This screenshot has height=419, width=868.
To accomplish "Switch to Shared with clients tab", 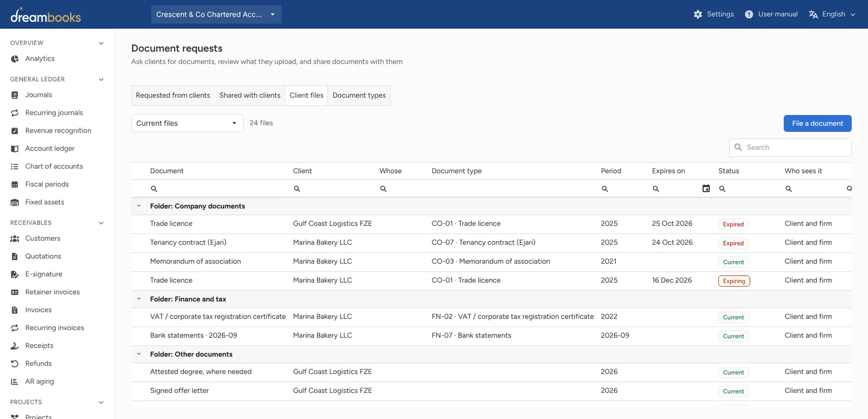I will [x=250, y=96].
